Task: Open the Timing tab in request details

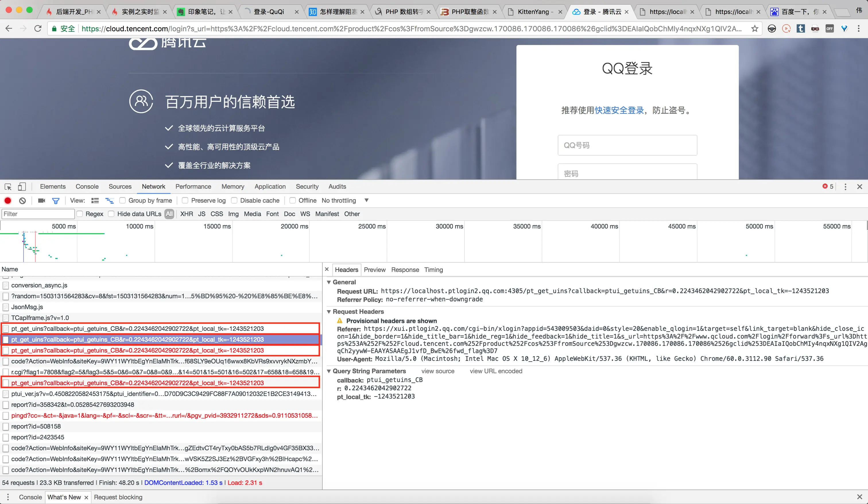Action: (433, 270)
